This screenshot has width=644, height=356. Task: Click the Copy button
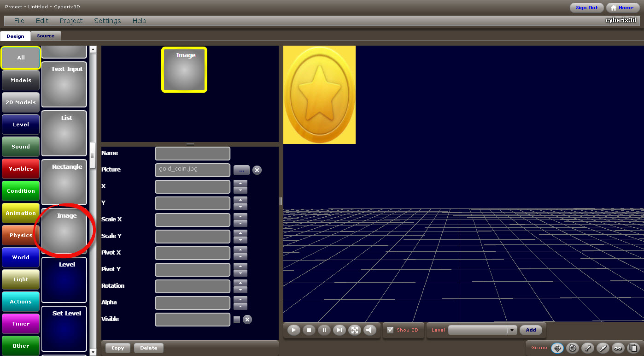tap(118, 348)
